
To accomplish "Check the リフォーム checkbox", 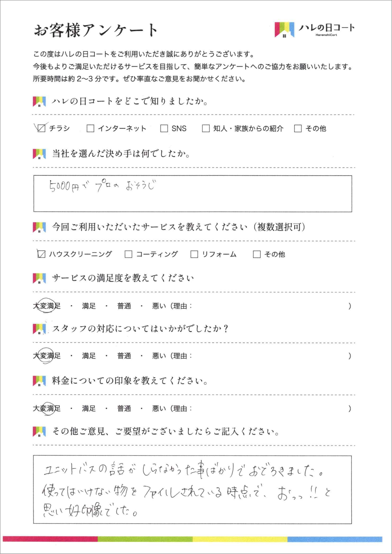I will (194, 254).
